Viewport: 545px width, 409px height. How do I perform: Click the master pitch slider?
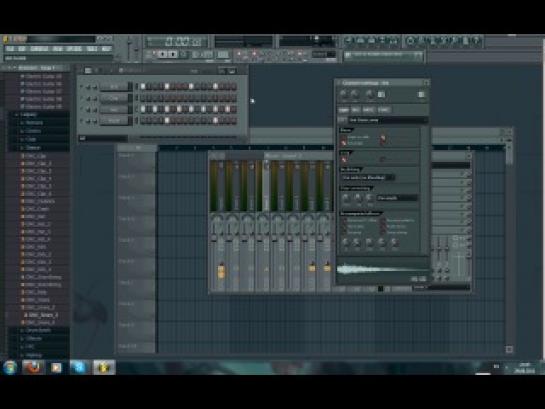136,49
